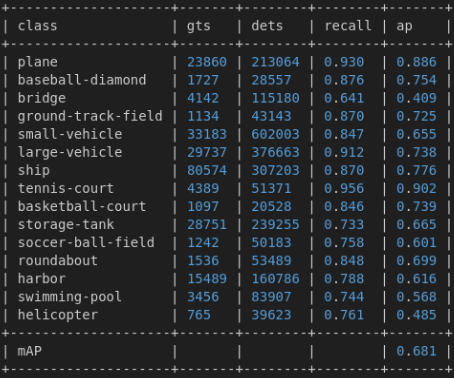Select the 'helicopter' class name
Image resolution: width=454 pixels, height=378 pixels.
point(58,315)
